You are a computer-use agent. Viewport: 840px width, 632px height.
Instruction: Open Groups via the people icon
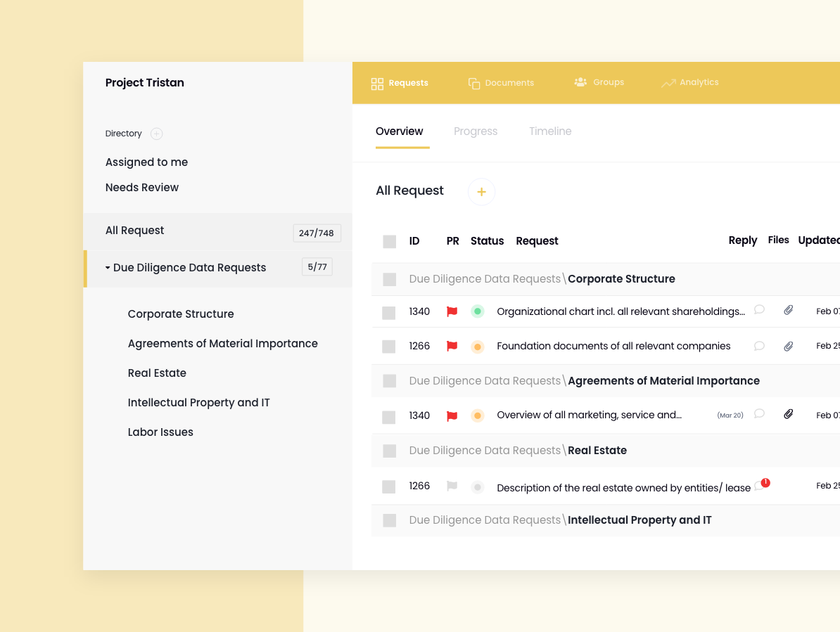pos(580,82)
